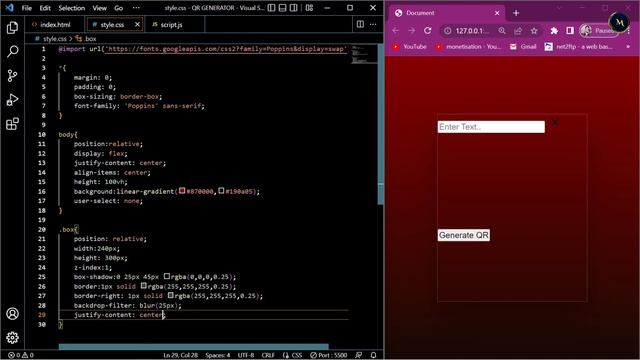Click the 127.0.0.1 address bar
The image size is (640, 360).
pos(472,31)
